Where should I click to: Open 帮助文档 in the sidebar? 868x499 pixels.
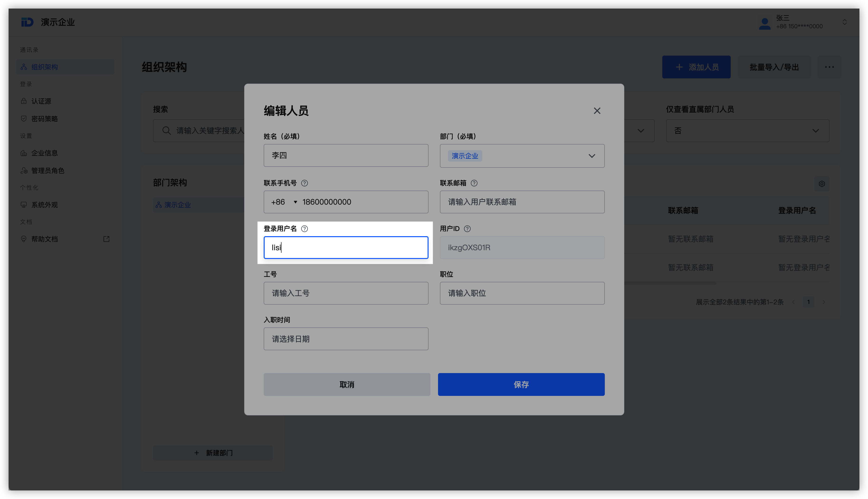click(65, 239)
